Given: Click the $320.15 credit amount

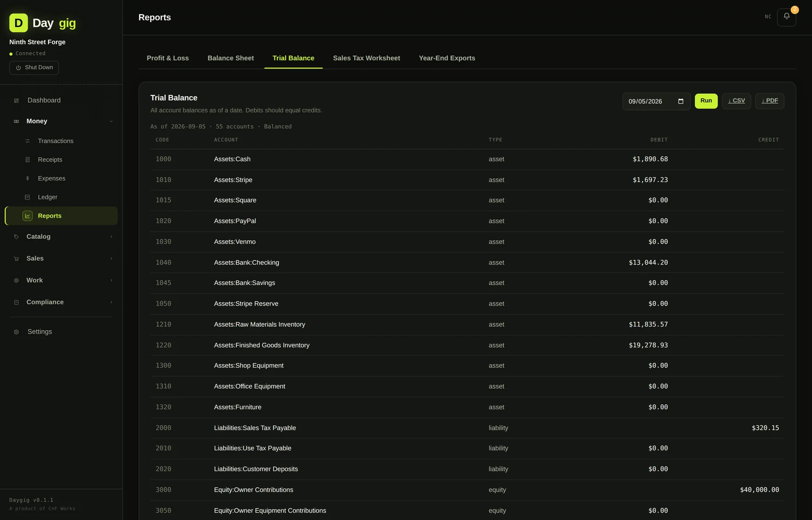Looking at the screenshot, I should (765, 428).
